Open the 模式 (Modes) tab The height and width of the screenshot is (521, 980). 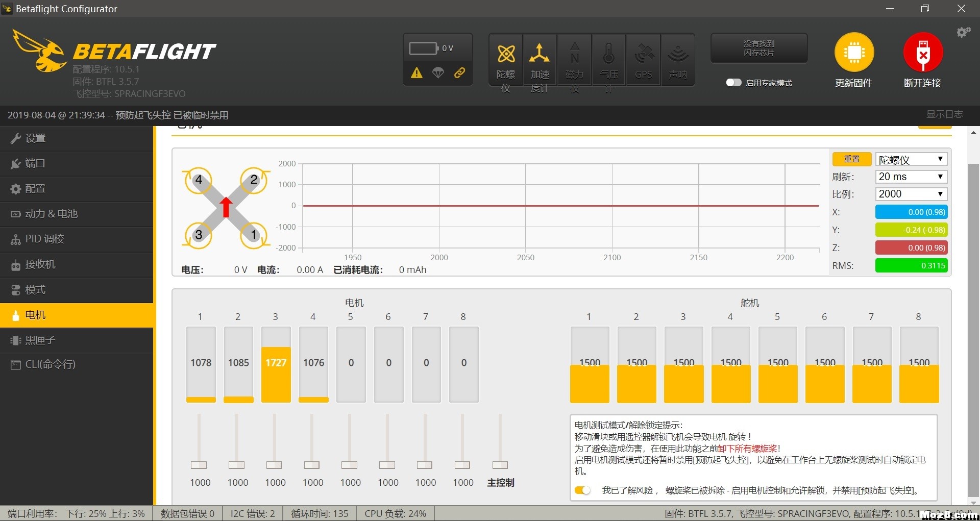77,290
